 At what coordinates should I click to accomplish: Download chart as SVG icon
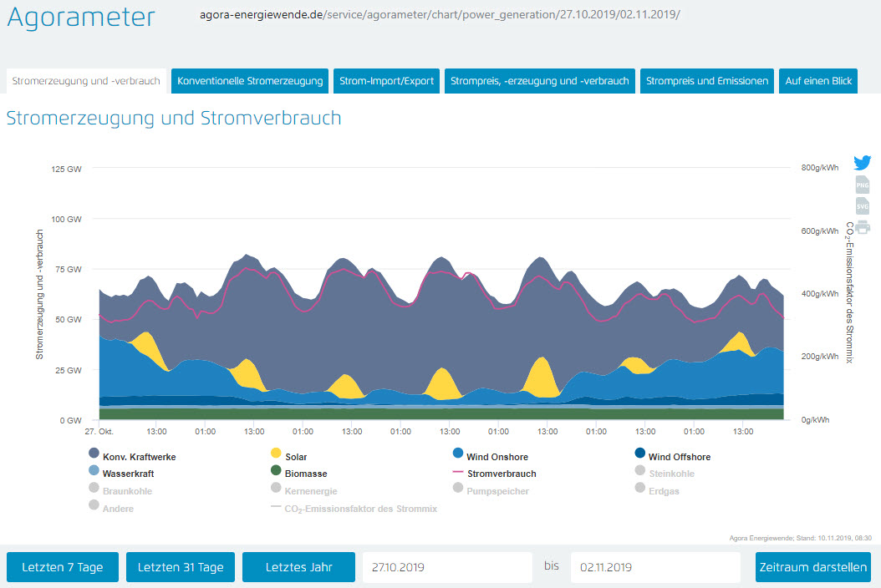pyautogui.click(x=862, y=205)
